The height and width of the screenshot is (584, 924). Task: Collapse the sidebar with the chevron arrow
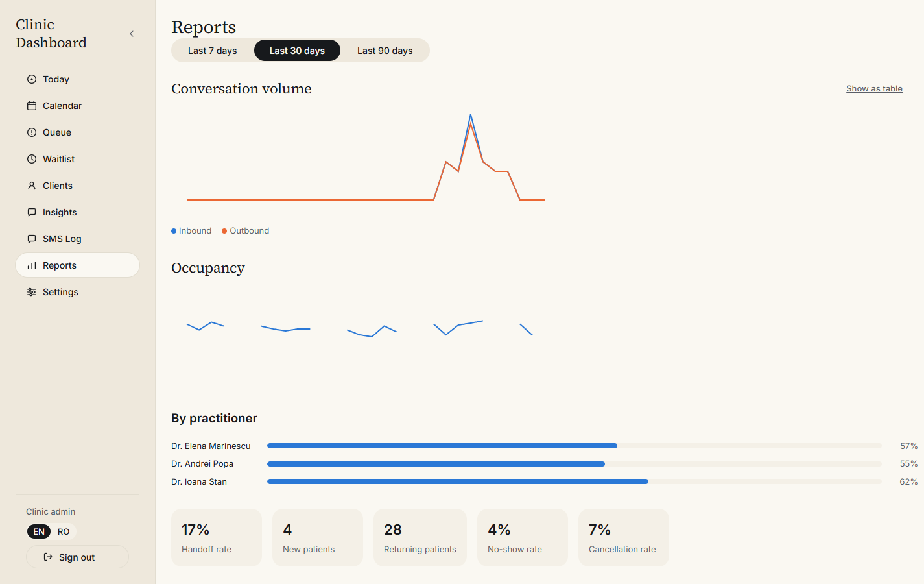132,34
